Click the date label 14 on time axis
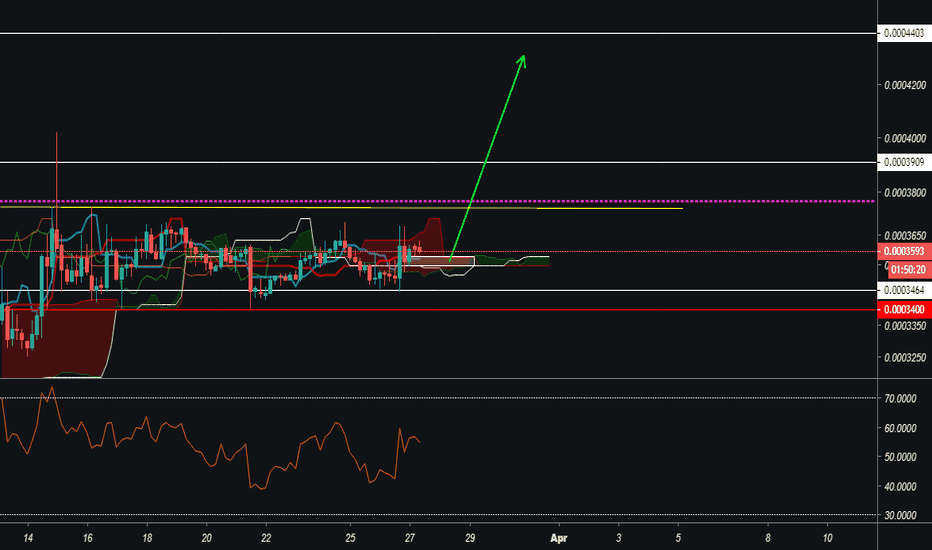This screenshot has height=550, width=932. [28, 538]
